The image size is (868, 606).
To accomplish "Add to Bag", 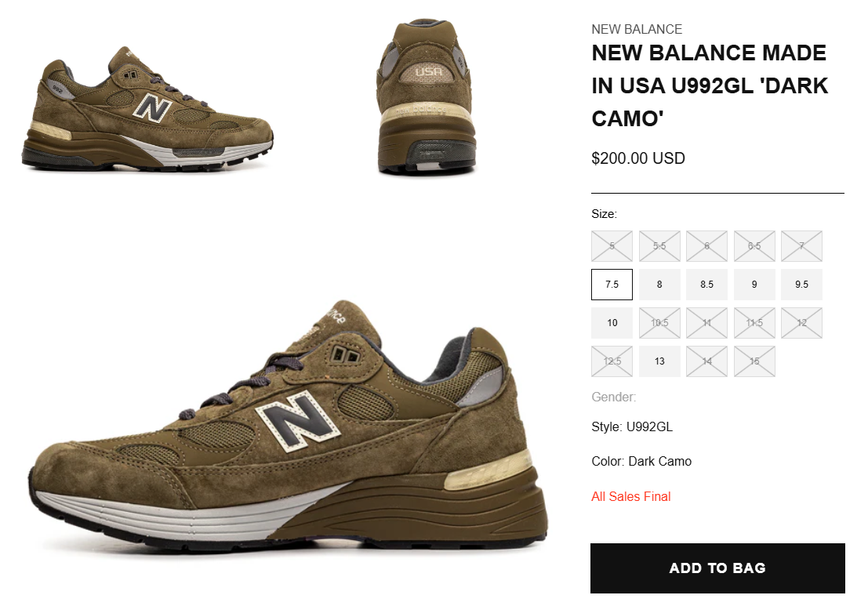I will (x=717, y=568).
